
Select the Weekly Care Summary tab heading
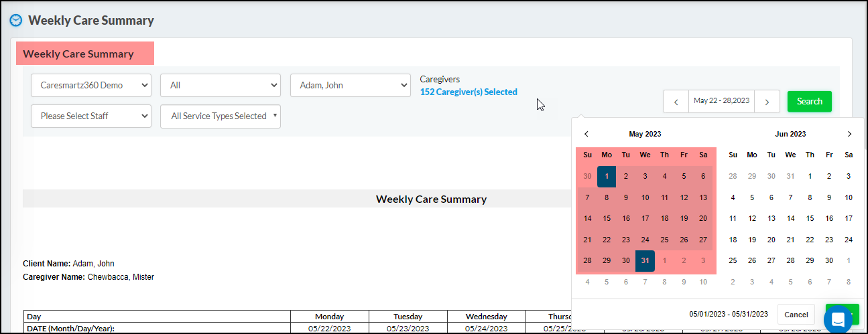point(78,54)
